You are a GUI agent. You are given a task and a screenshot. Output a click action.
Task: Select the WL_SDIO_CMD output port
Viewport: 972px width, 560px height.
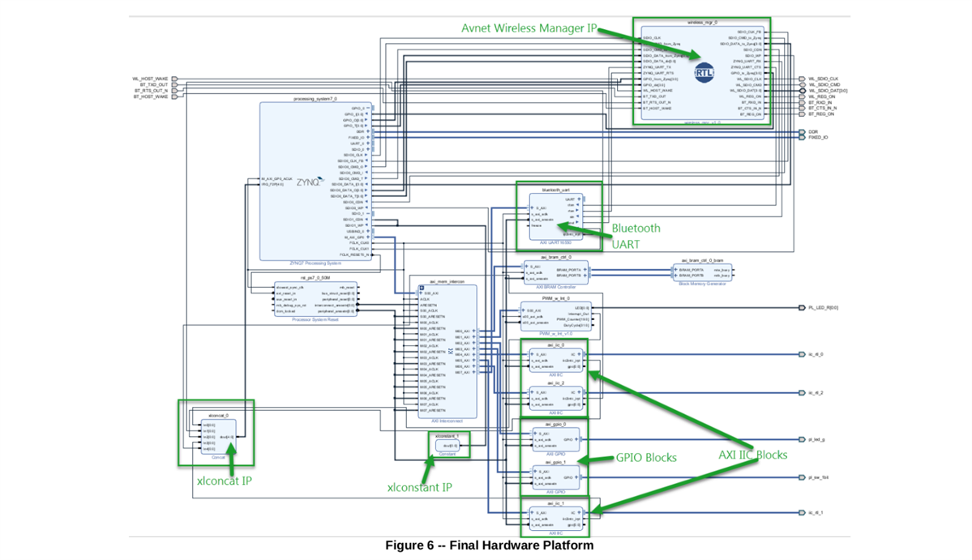tap(802, 85)
